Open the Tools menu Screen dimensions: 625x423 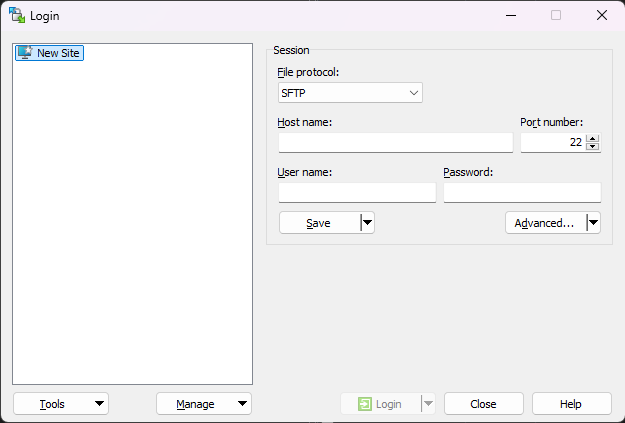(60, 404)
